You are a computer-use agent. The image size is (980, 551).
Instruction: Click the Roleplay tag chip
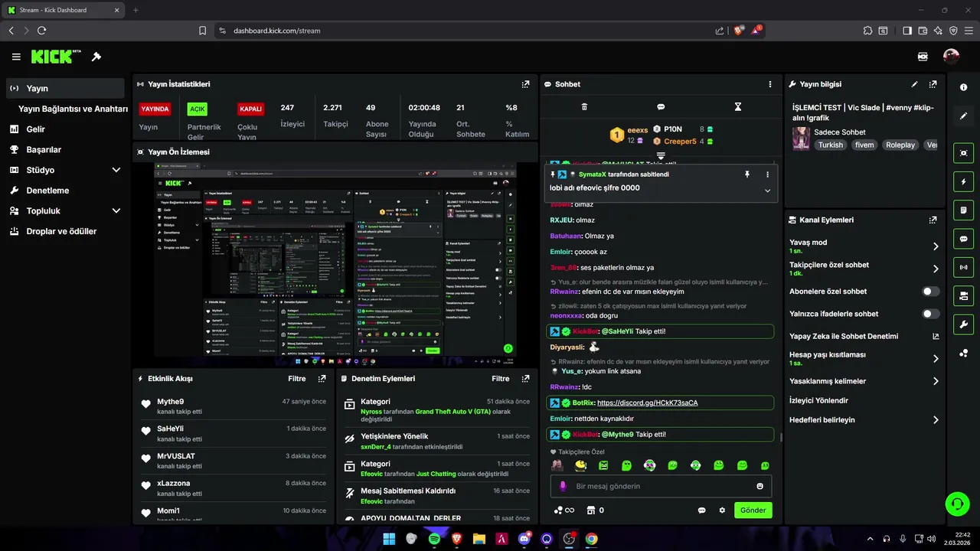900,145
